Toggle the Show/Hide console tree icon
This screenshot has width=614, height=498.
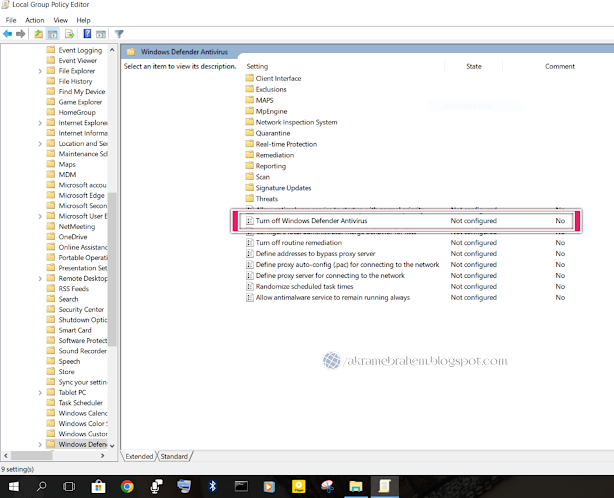coord(52,34)
